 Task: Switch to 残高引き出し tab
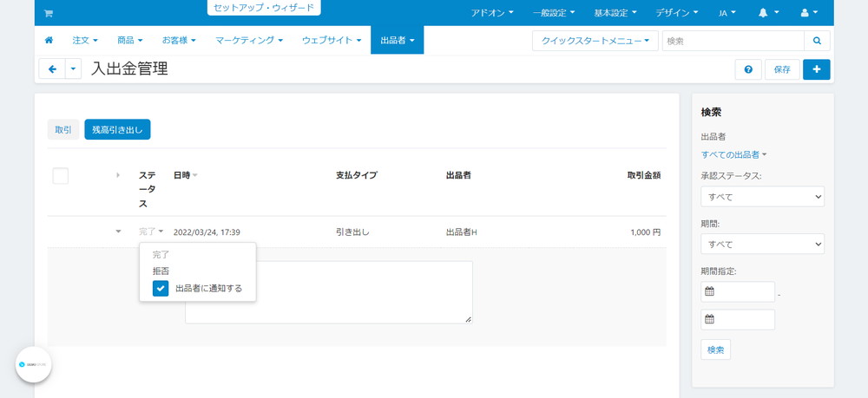point(117,130)
